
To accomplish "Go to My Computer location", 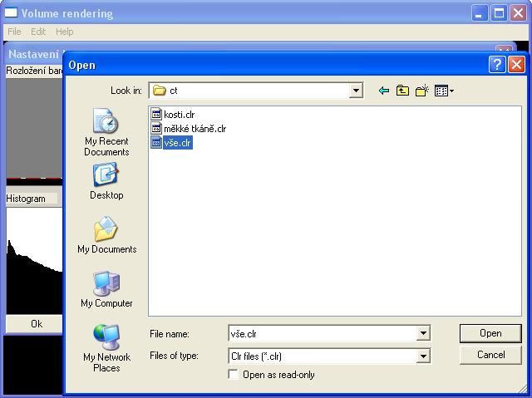I will [106, 289].
